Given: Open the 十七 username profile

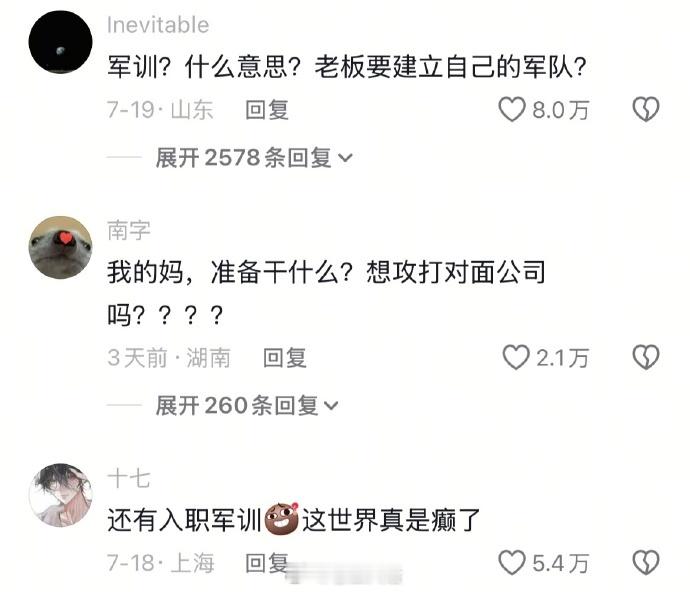Looking at the screenshot, I should tap(128, 478).
